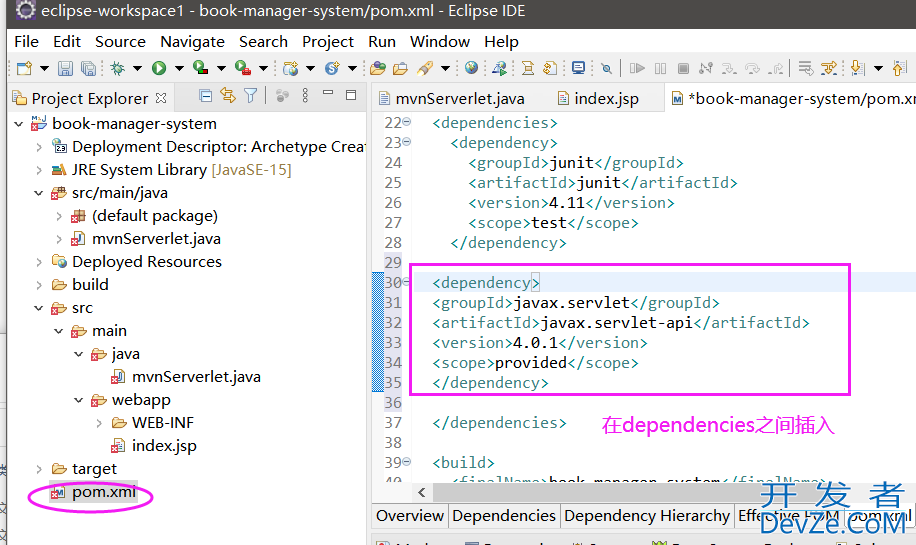
Task: Click the green Run button icon
Action: (x=159, y=68)
